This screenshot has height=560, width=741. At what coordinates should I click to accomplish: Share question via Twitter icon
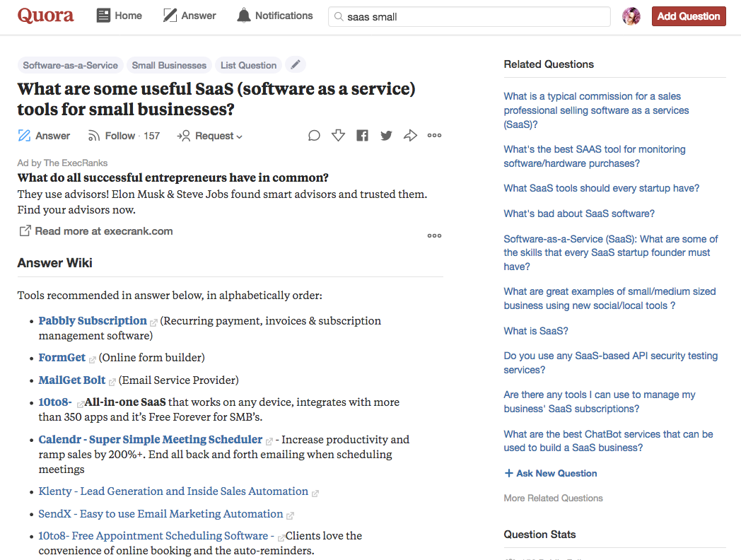[386, 136]
